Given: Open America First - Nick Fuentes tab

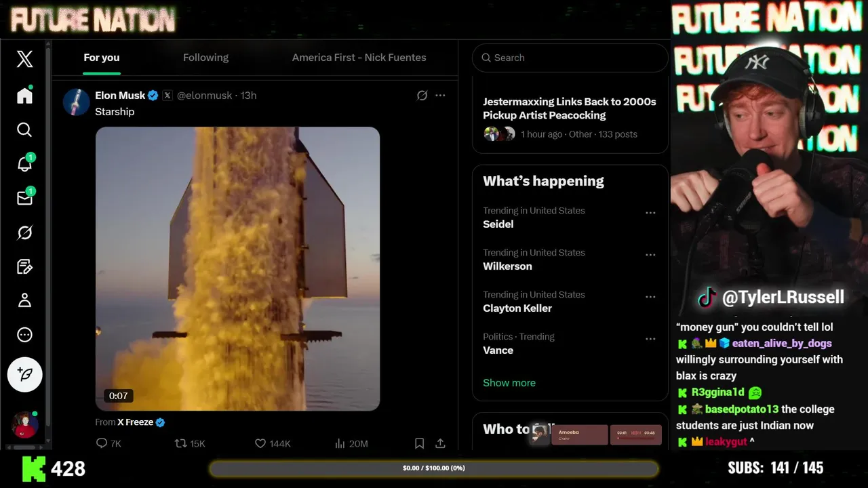Looking at the screenshot, I should [359, 58].
